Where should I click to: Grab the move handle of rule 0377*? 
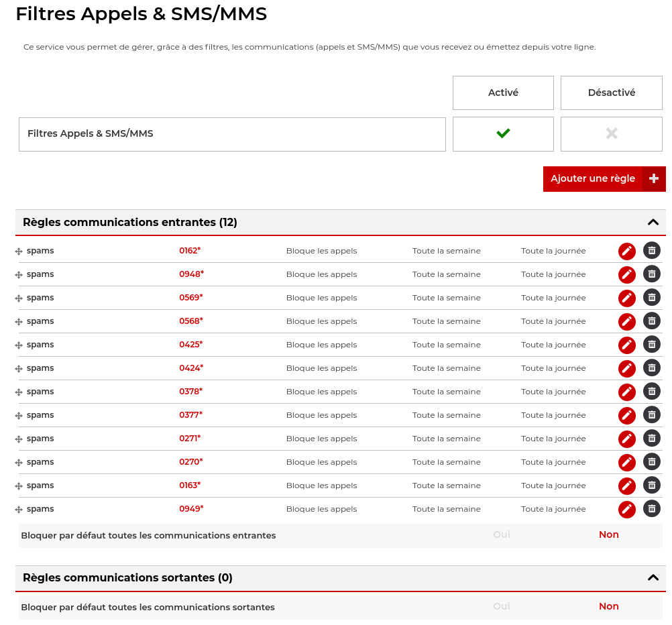point(18,416)
